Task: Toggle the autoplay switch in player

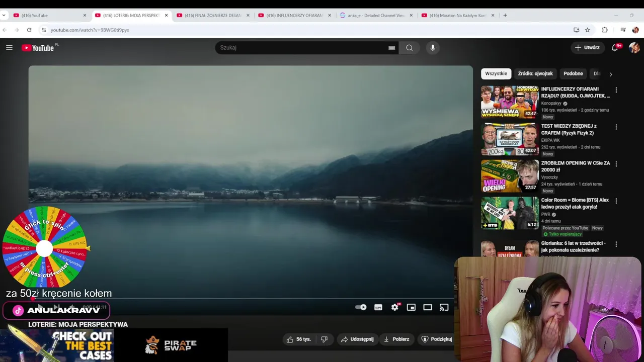Action: (361, 307)
